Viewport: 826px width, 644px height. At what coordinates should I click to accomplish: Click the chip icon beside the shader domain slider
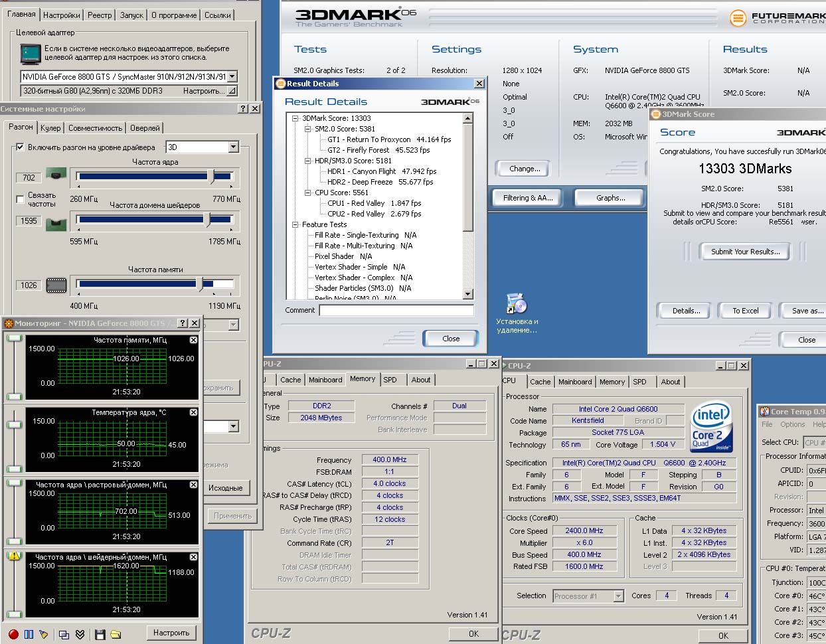(56, 223)
